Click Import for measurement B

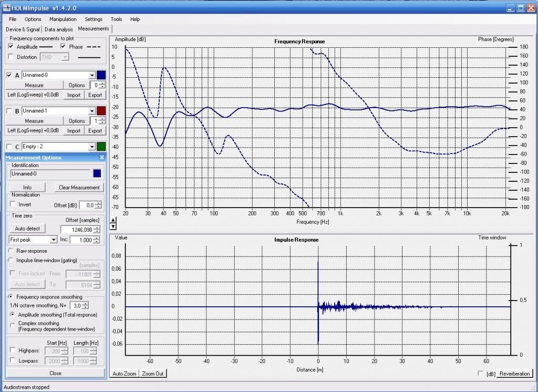tap(74, 131)
